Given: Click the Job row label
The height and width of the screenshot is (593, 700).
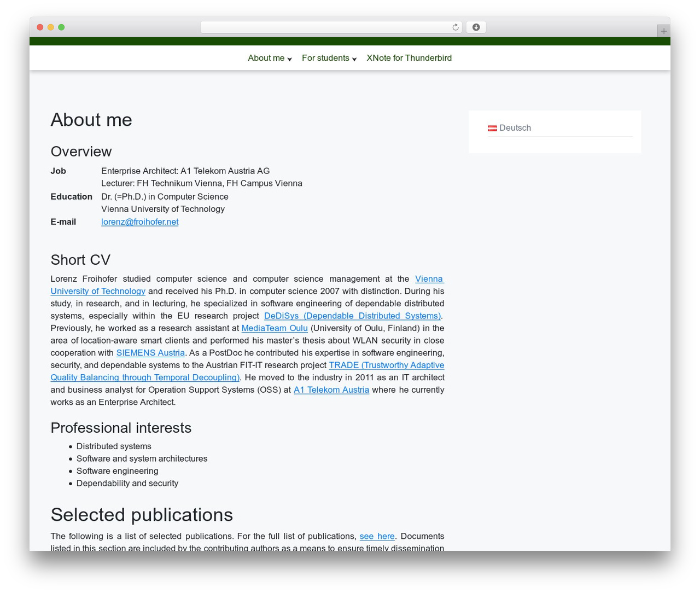Looking at the screenshot, I should click(58, 171).
